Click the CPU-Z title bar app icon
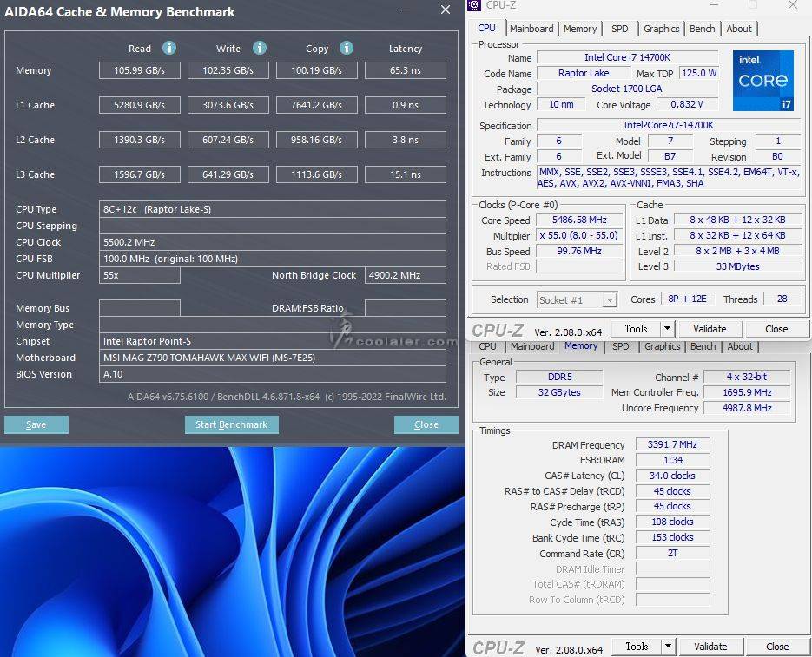Screen dimensions: 812x657 pyautogui.click(x=474, y=5)
